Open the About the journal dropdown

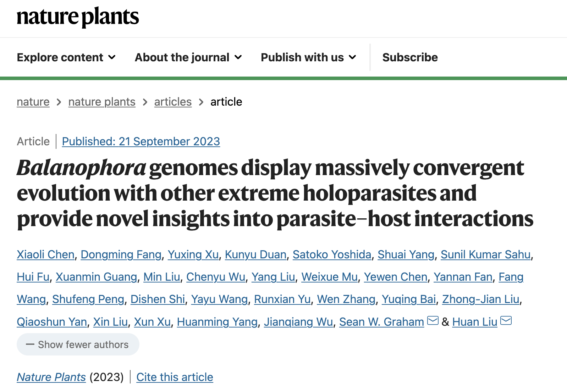(188, 57)
